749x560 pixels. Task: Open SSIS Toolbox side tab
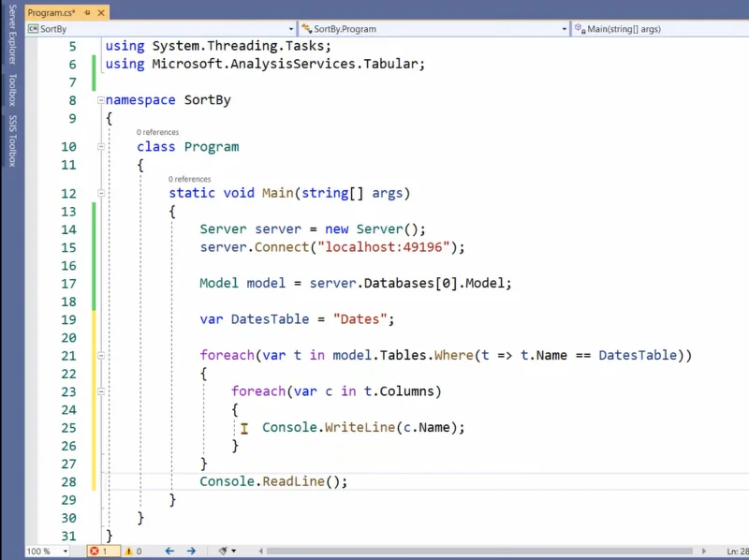coord(12,141)
